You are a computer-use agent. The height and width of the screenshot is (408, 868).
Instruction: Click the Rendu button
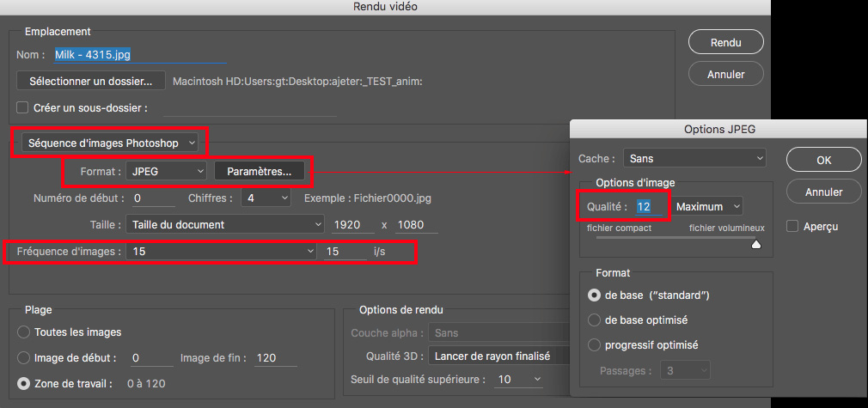tap(725, 42)
